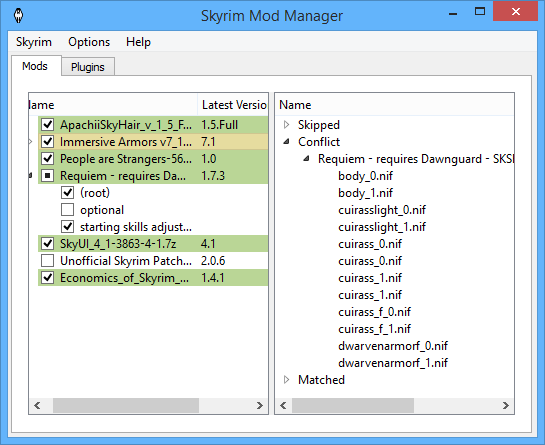Select the Immersive Armors mod row
The width and height of the screenshot is (545, 445).
pos(153,141)
